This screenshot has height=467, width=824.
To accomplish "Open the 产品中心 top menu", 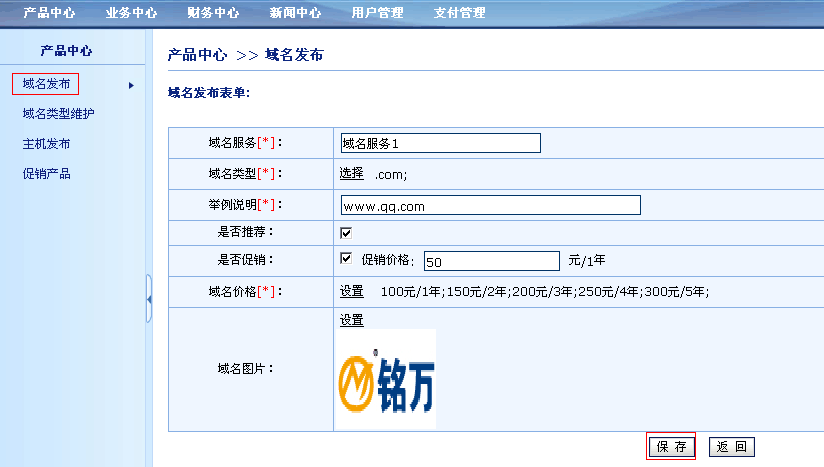I will (49, 13).
